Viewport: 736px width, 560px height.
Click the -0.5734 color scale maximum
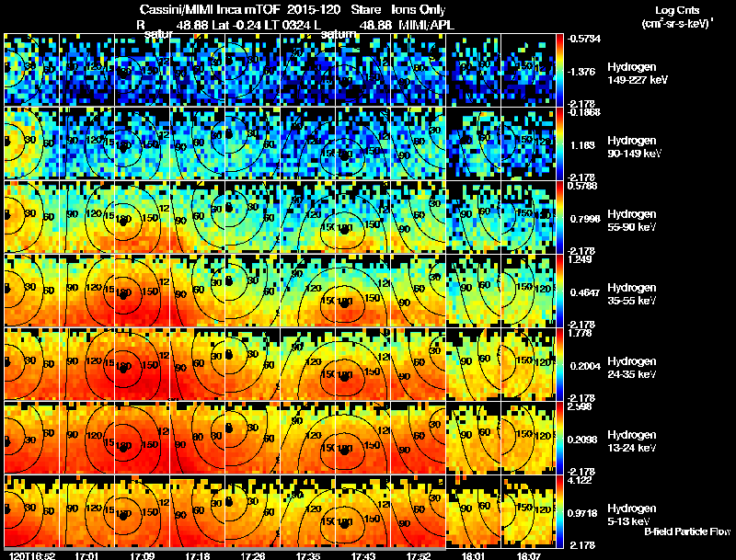click(x=584, y=39)
